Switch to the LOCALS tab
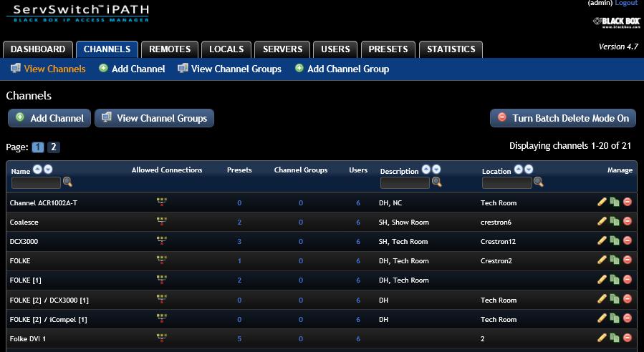This screenshot has width=644, height=352. [226, 49]
